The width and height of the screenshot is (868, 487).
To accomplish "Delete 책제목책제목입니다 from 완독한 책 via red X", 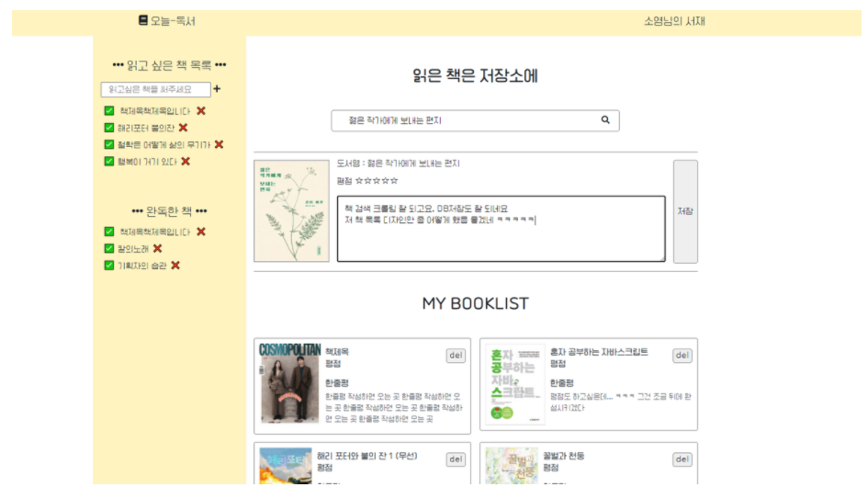I will [201, 232].
